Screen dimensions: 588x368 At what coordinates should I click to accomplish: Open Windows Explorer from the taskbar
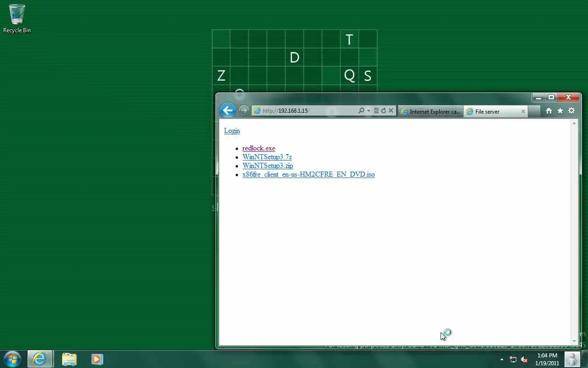(x=69, y=359)
